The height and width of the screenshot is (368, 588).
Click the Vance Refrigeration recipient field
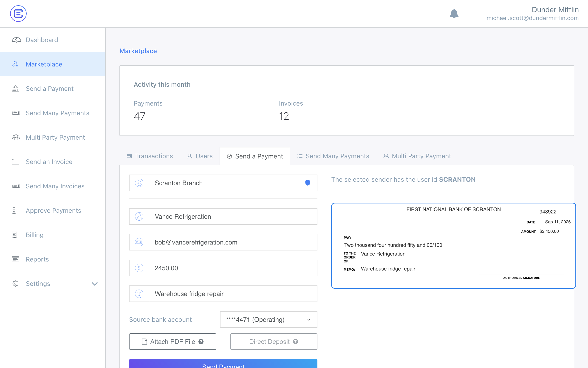pyautogui.click(x=223, y=216)
